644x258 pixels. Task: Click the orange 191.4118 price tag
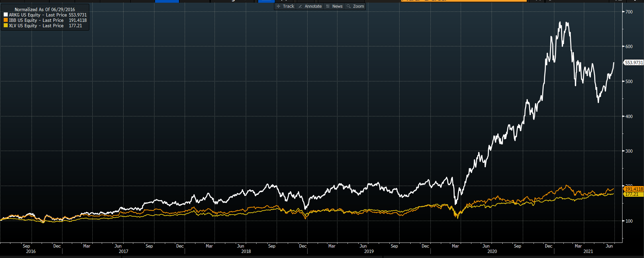[634, 189]
